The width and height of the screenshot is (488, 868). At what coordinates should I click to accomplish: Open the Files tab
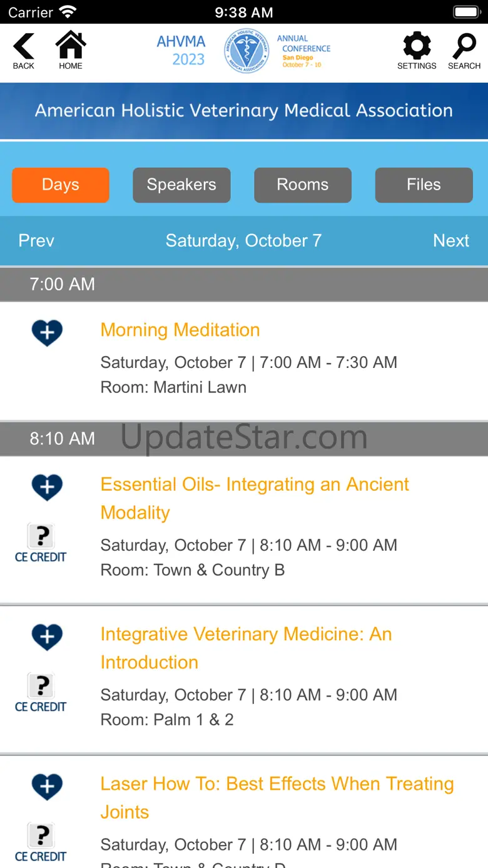point(424,185)
